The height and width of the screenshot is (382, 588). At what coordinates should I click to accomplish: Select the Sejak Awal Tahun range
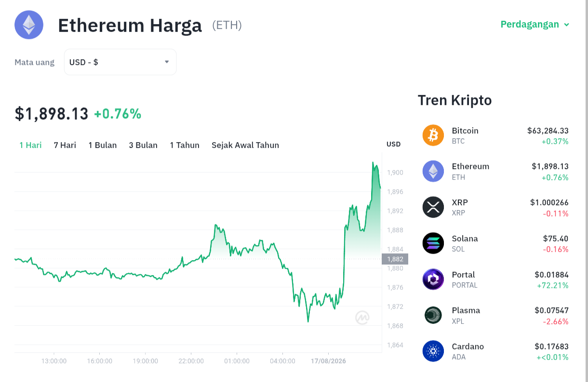(x=245, y=145)
